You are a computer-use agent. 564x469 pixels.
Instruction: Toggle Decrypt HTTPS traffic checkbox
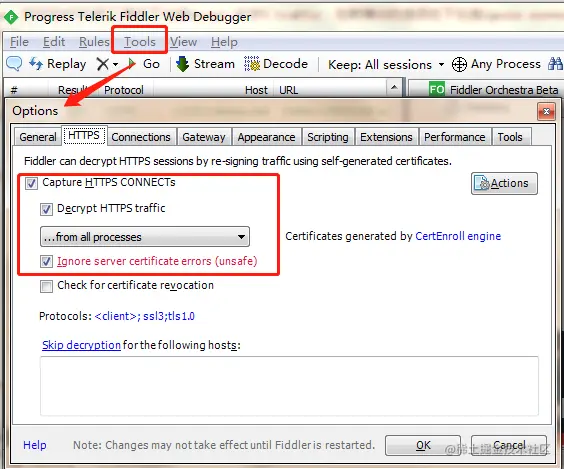(x=46, y=209)
